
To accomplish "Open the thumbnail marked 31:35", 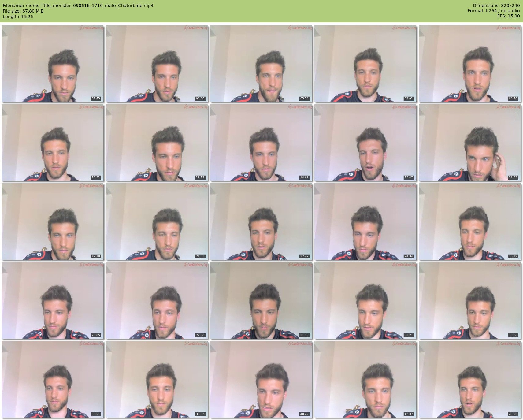I will point(261,300).
